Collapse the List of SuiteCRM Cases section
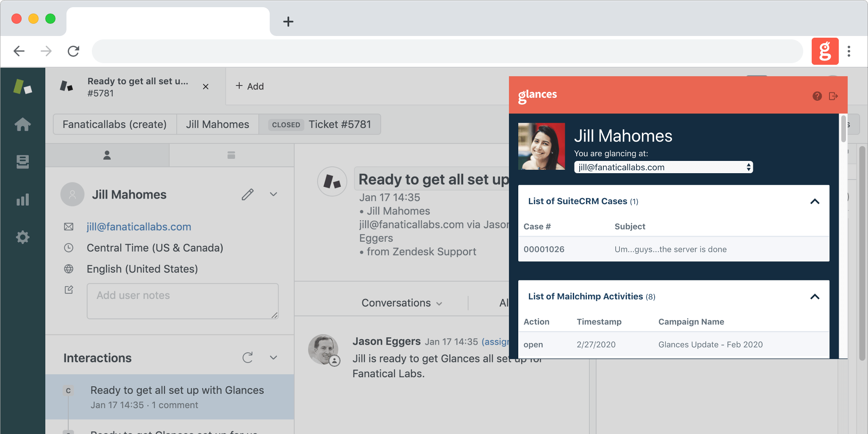The height and width of the screenshot is (434, 868). coord(815,202)
